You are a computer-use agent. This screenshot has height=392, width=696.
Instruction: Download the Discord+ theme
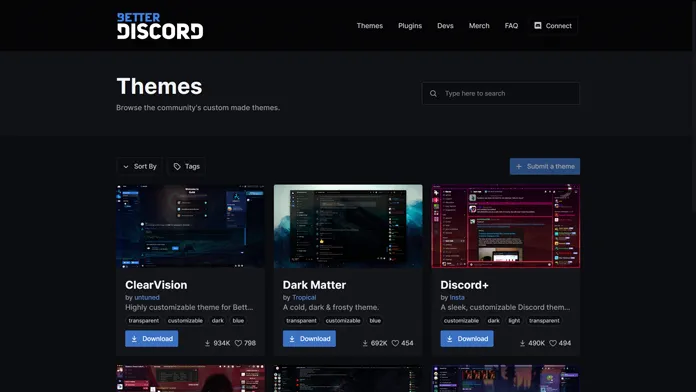point(467,339)
